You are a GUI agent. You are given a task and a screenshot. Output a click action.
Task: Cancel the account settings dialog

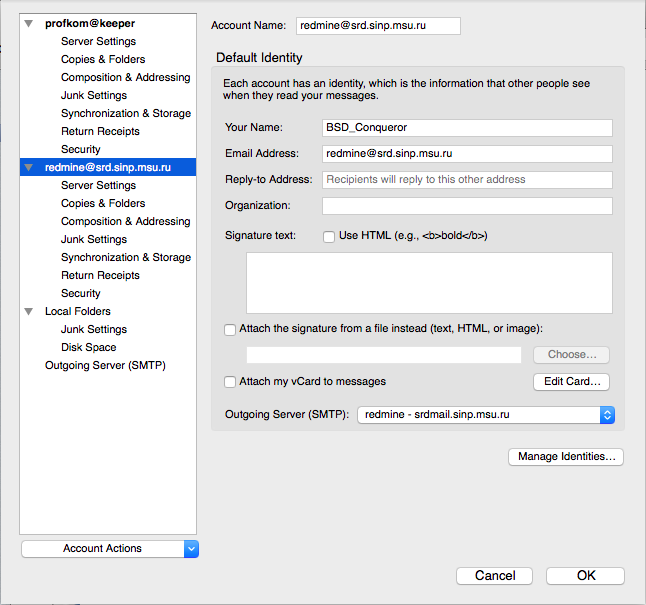click(495, 575)
